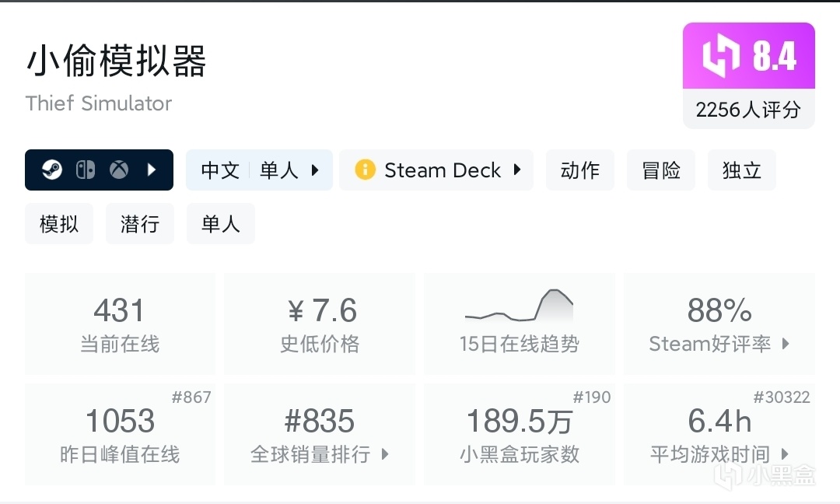The height and width of the screenshot is (504, 840).
Task: Open the 小黑盒玩家数 stat card
Action: tap(520, 434)
